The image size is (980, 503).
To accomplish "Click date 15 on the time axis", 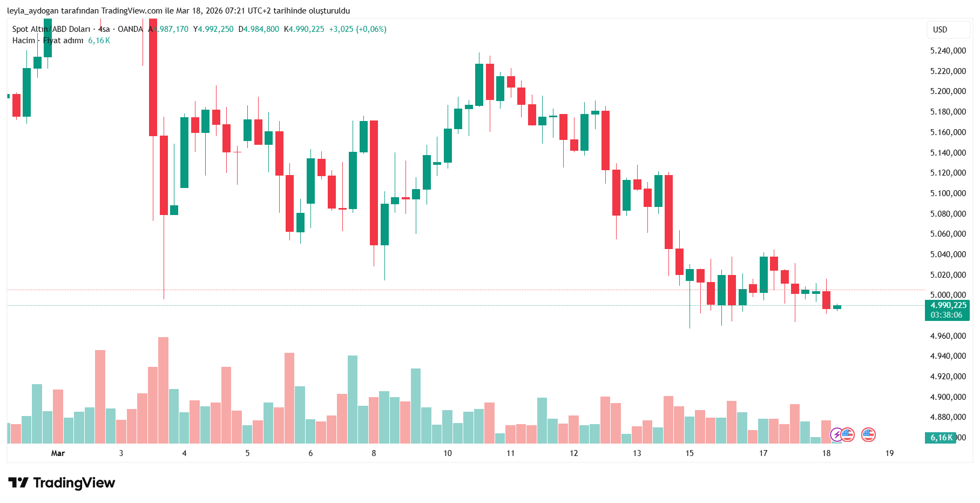I will [x=690, y=453].
